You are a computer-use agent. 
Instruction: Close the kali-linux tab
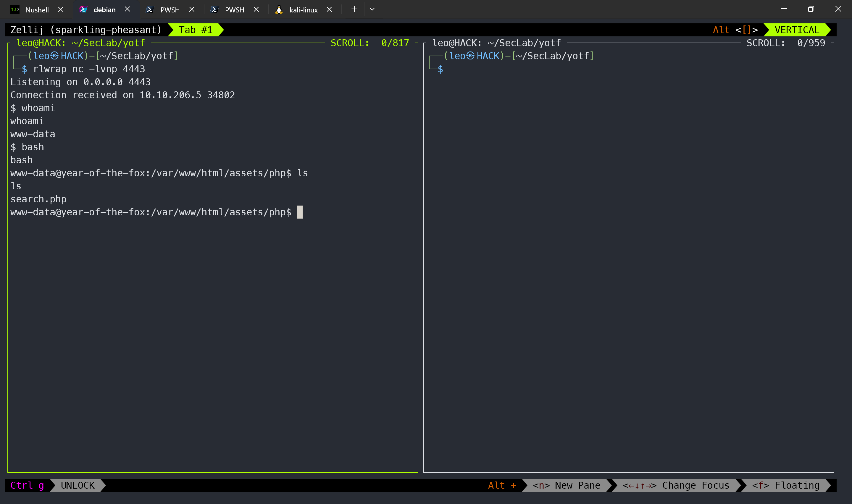tap(329, 9)
